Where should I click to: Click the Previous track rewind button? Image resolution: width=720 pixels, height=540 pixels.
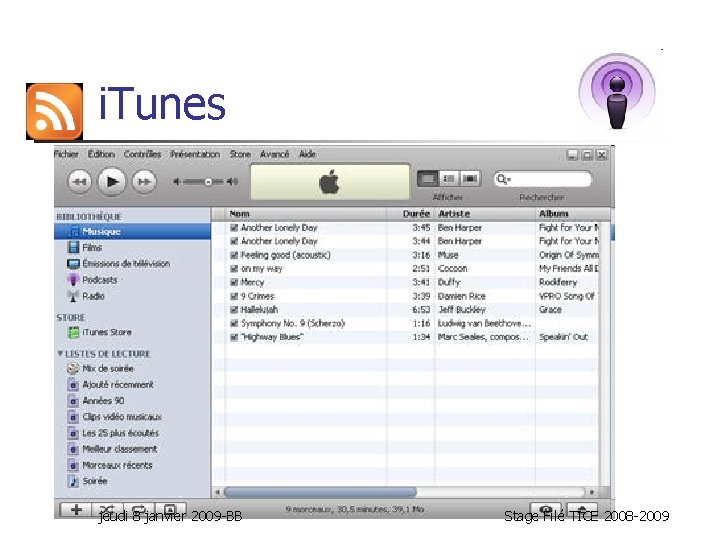(80, 182)
